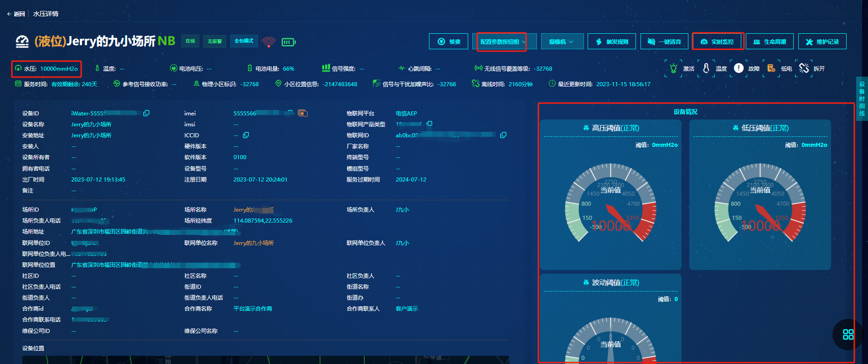
Task: Click the 低电 low battery icon
Action: 771,68
